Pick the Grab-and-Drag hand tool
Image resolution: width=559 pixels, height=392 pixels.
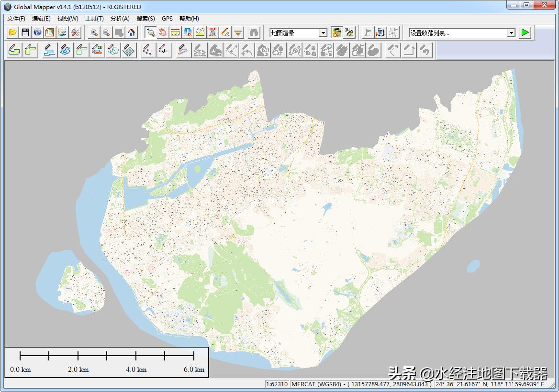tap(163, 33)
